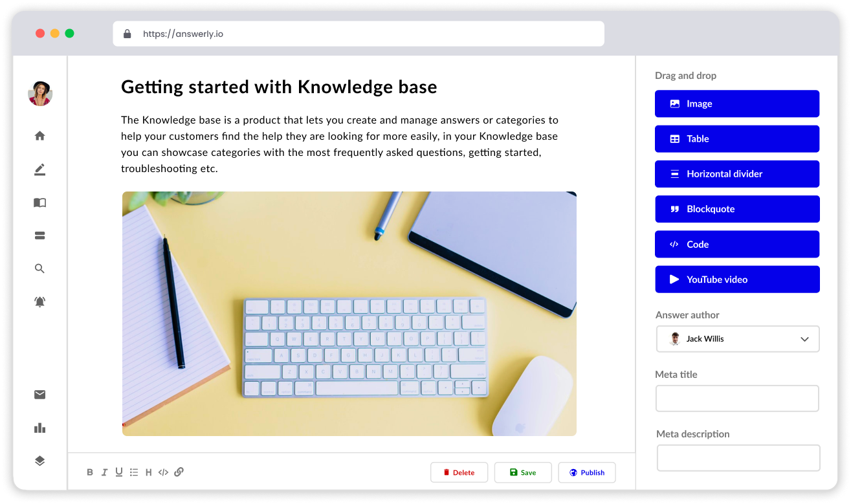The width and height of the screenshot is (851, 504).
Task: Open the Answer author dropdown
Action: [738, 339]
